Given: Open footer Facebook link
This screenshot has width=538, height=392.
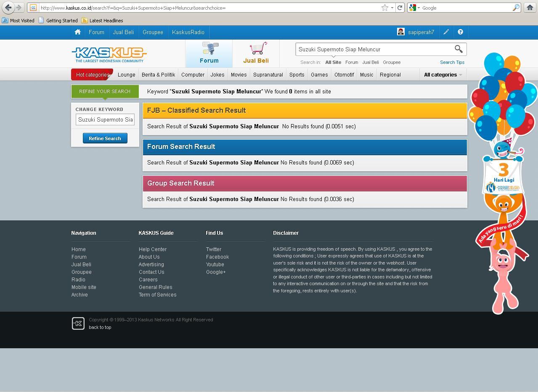Looking at the screenshot, I should 217,257.
